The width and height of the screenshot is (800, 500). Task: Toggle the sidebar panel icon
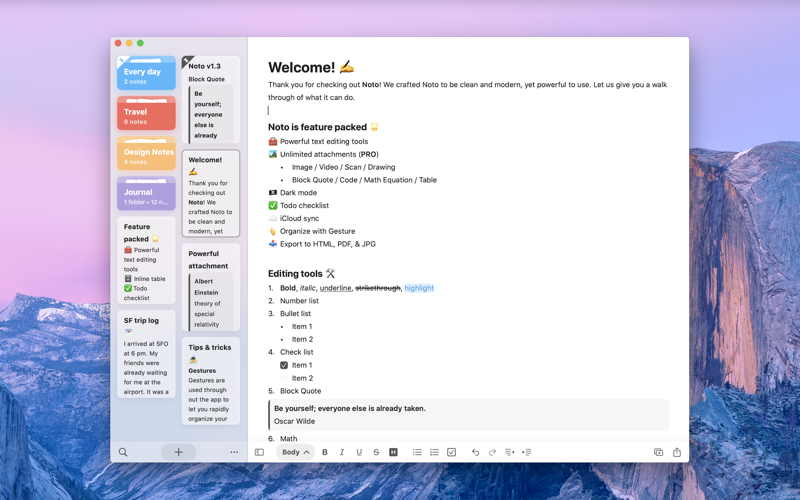click(x=259, y=452)
